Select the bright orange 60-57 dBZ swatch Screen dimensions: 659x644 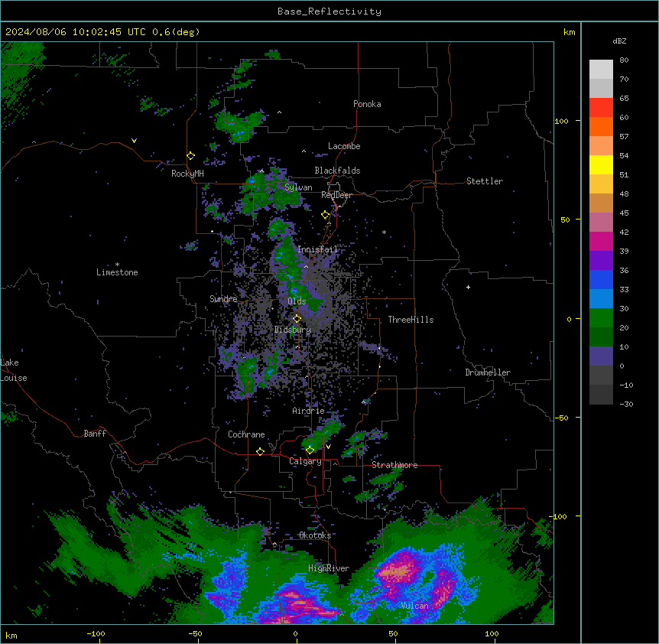601,126
